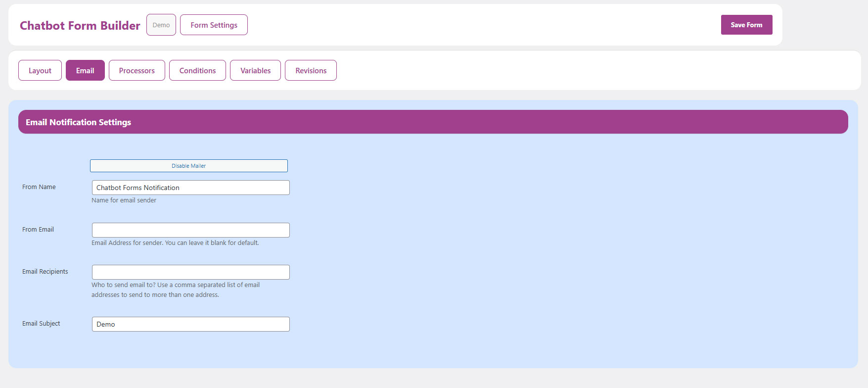The height and width of the screenshot is (388, 868).
Task: Click the Email Notification Settings header bar
Action: pyautogui.click(x=433, y=122)
